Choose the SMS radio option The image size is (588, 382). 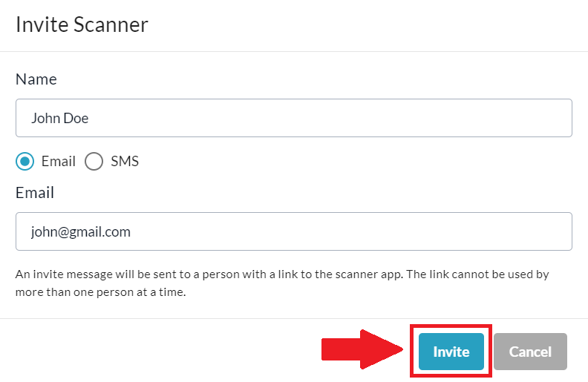(x=94, y=161)
